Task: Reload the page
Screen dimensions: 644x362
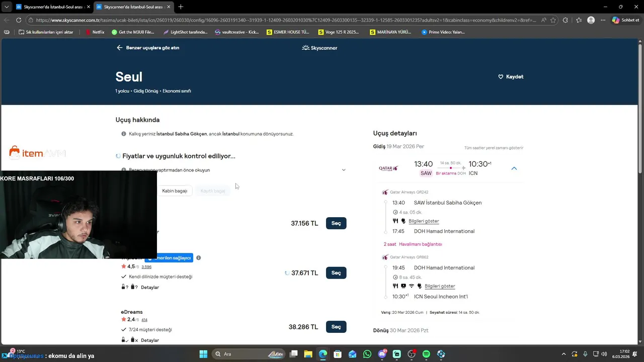Action: (x=19, y=20)
